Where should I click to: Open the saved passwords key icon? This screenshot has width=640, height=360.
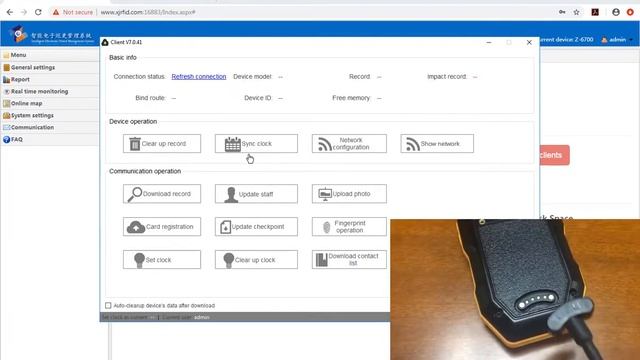[562, 12]
